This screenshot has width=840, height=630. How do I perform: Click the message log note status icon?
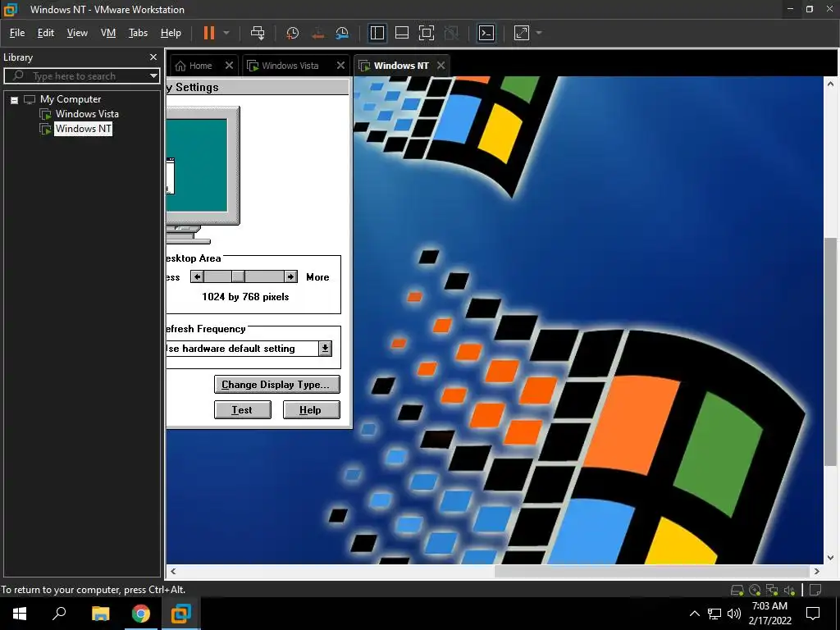tap(815, 590)
